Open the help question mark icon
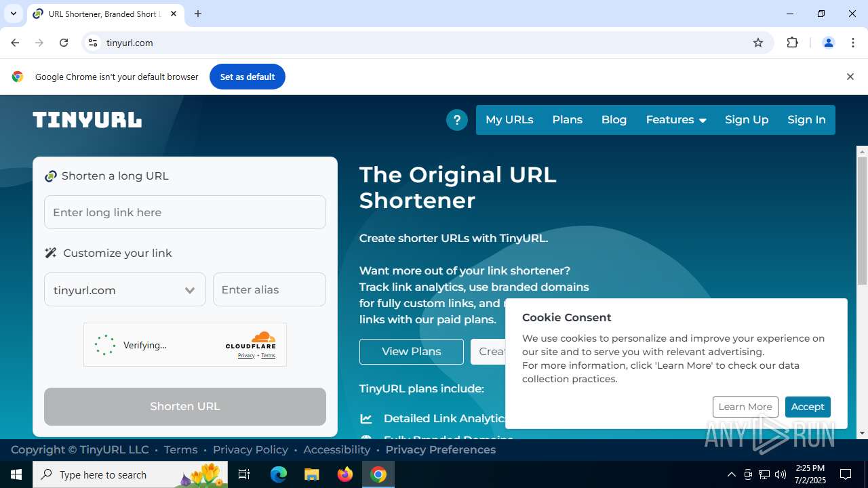The image size is (868, 488). point(457,120)
